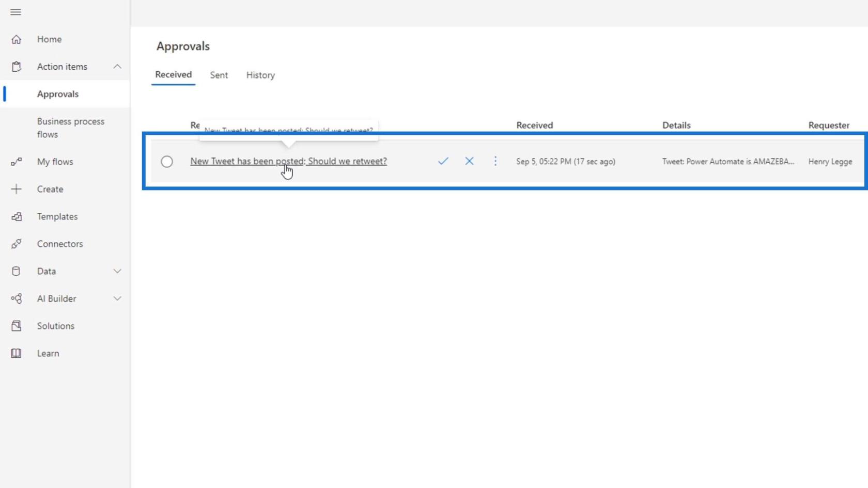Image resolution: width=868 pixels, height=488 pixels.
Task: Open more options for the retweet request
Action: (495, 161)
